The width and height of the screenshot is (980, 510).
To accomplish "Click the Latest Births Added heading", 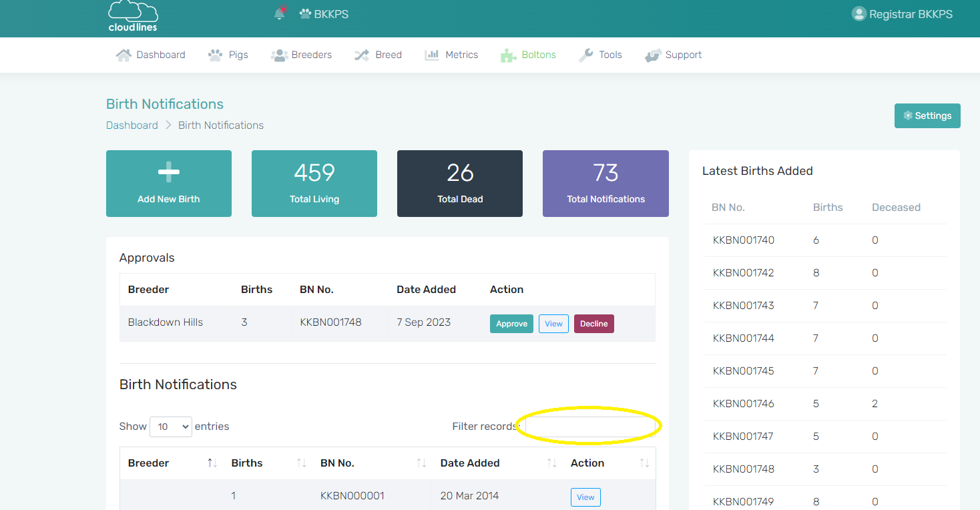I will click(x=758, y=171).
